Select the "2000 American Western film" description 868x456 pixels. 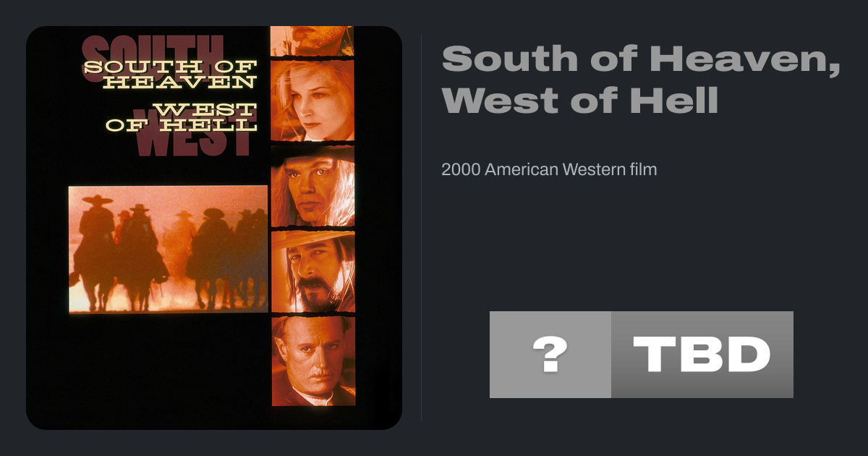[549, 170]
